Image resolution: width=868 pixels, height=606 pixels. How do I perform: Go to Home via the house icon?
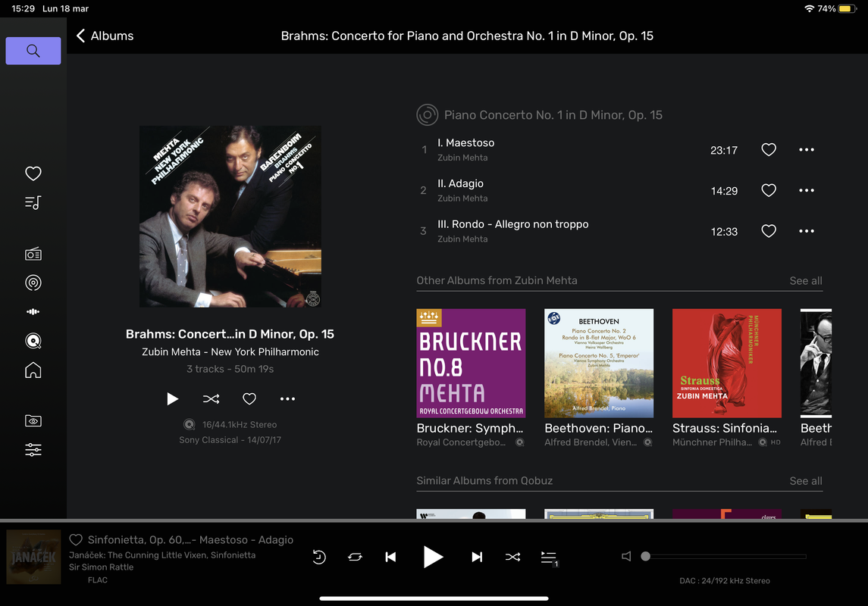pyautogui.click(x=33, y=370)
